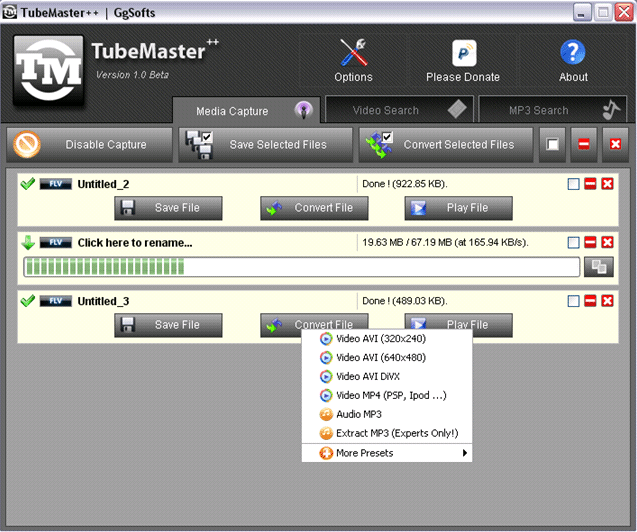Click the toolbar red minus icon
The width and height of the screenshot is (637, 532).
coord(584,145)
